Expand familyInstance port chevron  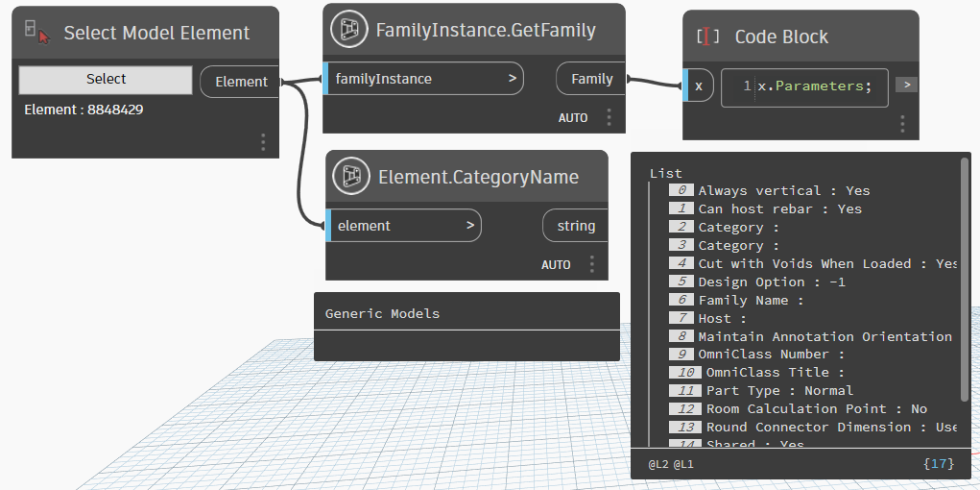pos(512,79)
